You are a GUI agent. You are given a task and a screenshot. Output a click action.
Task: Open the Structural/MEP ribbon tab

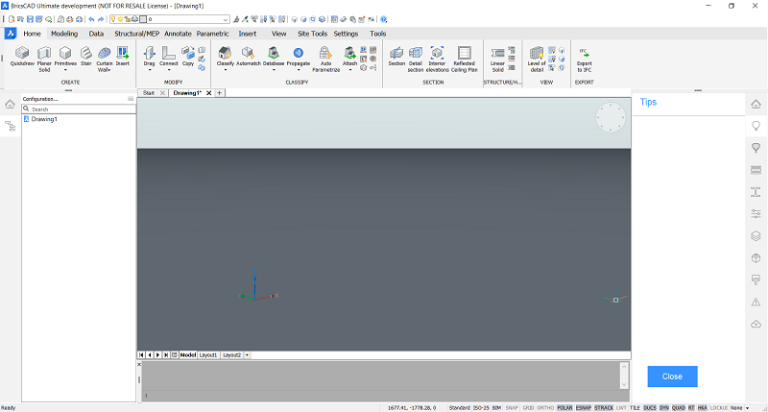pos(136,33)
